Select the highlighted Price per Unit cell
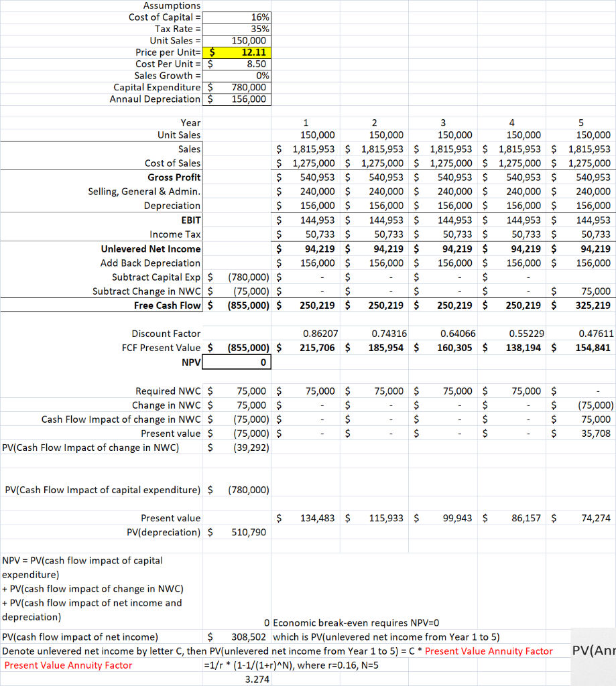The height and width of the screenshot is (686, 616). [238, 52]
